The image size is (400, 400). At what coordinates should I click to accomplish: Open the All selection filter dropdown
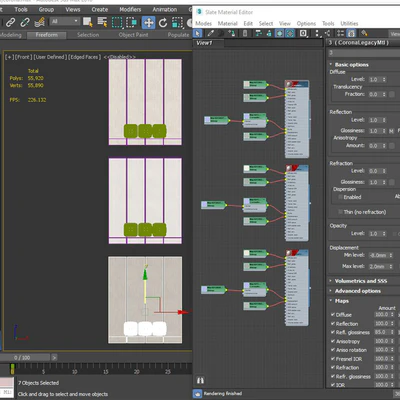[65, 21]
